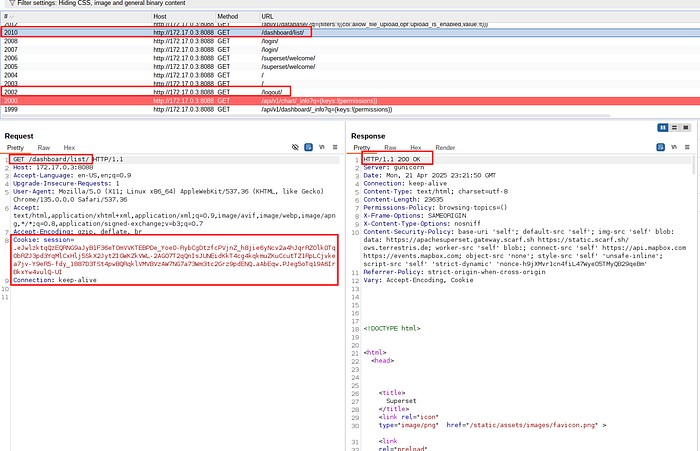Image resolution: width=700 pixels, height=451 pixels.
Task: Switch to Response Raw tab
Action: click(x=390, y=148)
